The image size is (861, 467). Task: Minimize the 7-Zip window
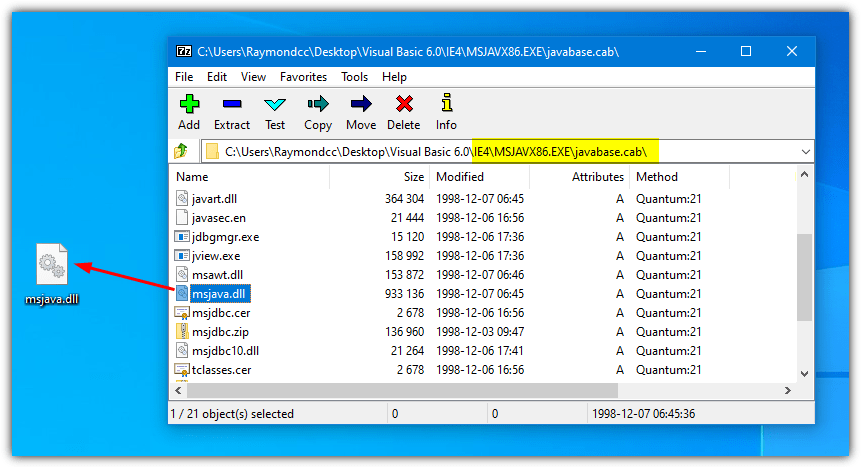701,51
